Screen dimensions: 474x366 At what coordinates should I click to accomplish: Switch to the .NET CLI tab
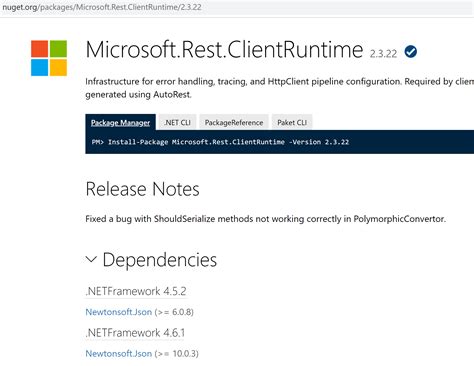pos(177,122)
